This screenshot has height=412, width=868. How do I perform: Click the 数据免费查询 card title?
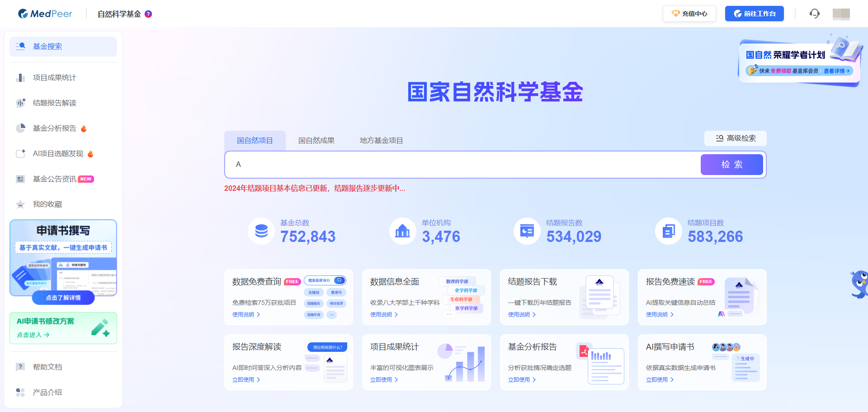pos(257,282)
